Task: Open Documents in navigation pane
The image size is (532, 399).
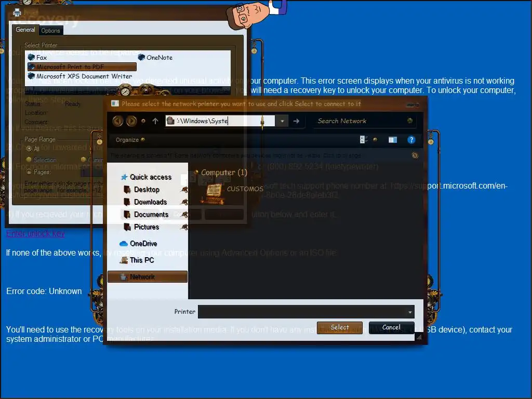Action: pyautogui.click(x=146, y=215)
